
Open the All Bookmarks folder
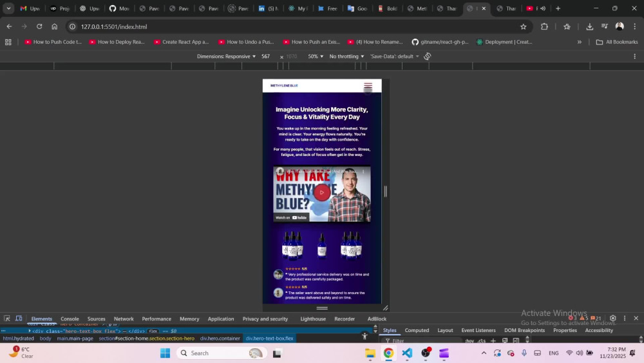(x=617, y=42)
